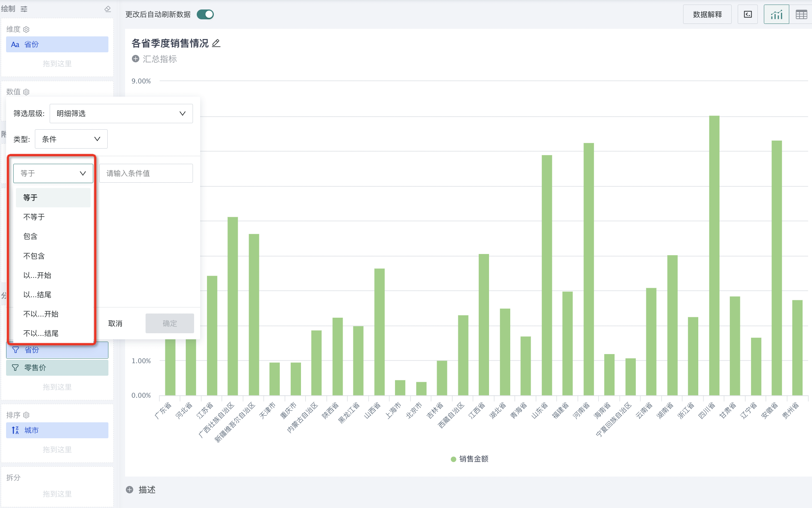Click the 取消 button
This screenshot has height=508, width=812.
tap(115, 323)
